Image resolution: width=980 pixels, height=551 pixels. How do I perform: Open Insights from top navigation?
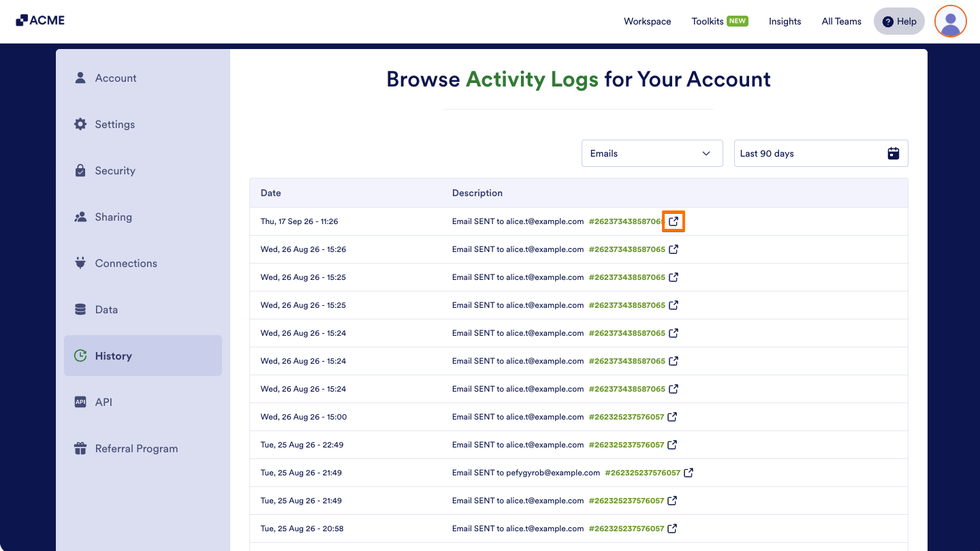[x=785, y=21]
